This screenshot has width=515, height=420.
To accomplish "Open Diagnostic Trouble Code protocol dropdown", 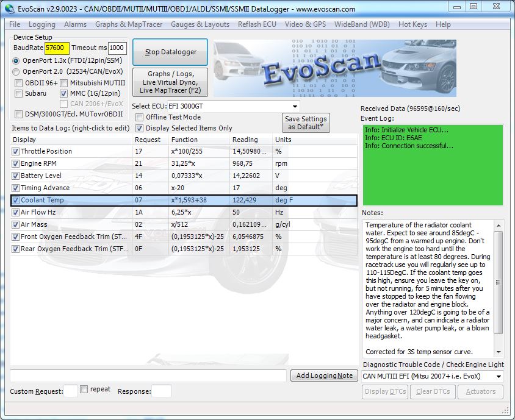I will [499, 376].
